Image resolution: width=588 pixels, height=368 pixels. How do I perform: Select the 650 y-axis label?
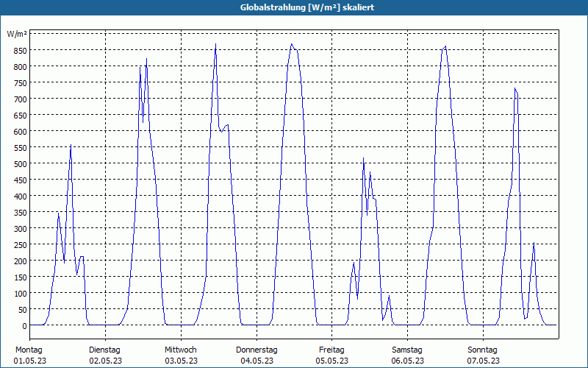click(21, 116)
